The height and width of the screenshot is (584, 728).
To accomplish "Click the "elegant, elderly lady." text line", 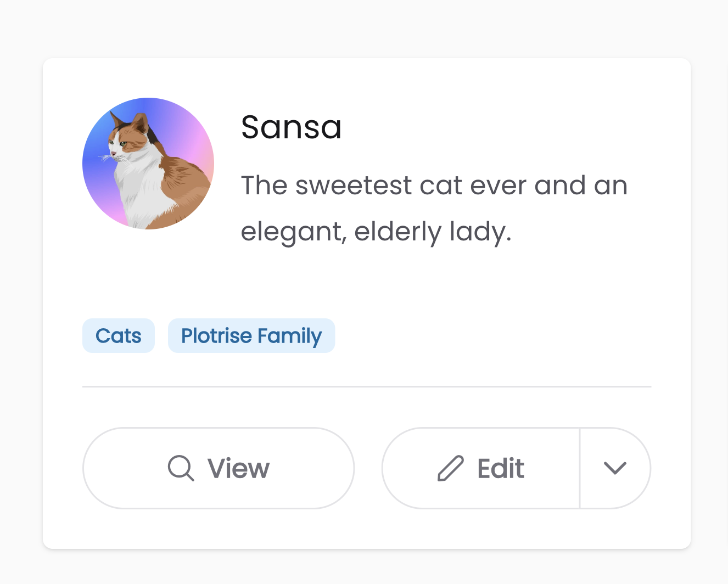I will 376,232.
